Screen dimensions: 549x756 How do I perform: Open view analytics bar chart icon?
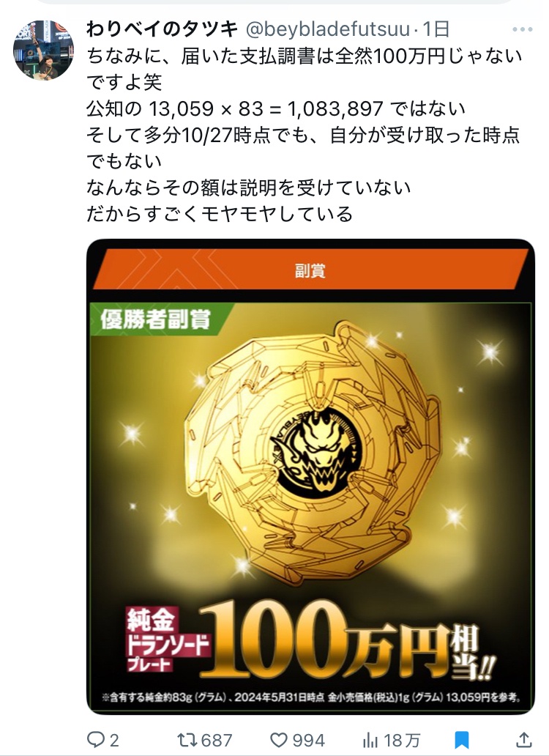tap(370, 740)
